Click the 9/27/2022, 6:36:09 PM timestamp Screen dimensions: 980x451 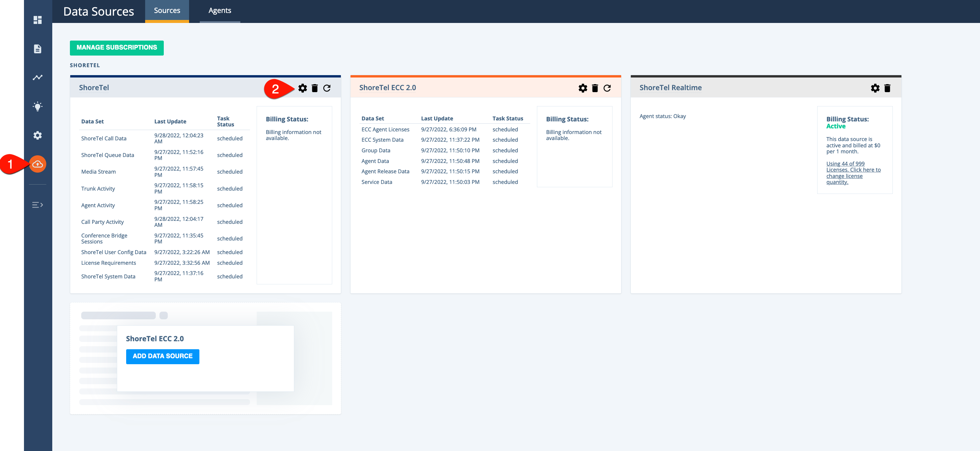point(448,130)
